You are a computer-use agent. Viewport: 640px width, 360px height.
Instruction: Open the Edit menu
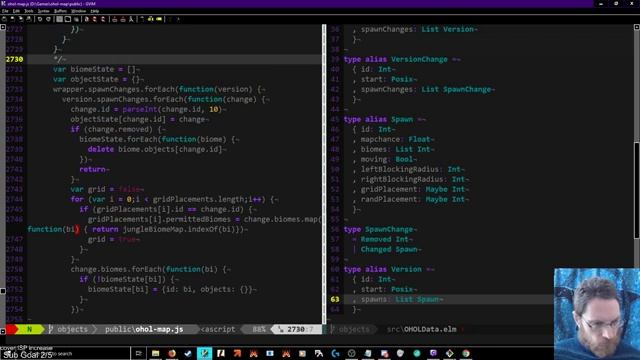point(16,11)
